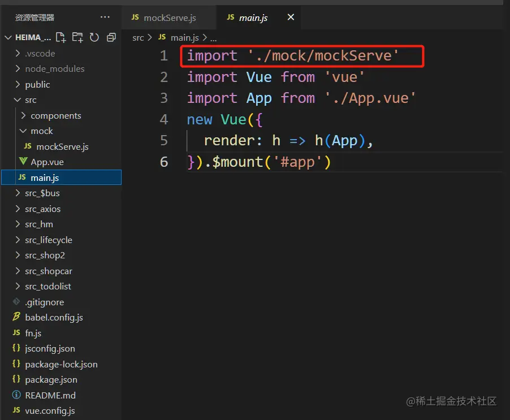
Task: Open mockServe.js in the file tree
Action: pyautogui.click(x=62, y=146)
